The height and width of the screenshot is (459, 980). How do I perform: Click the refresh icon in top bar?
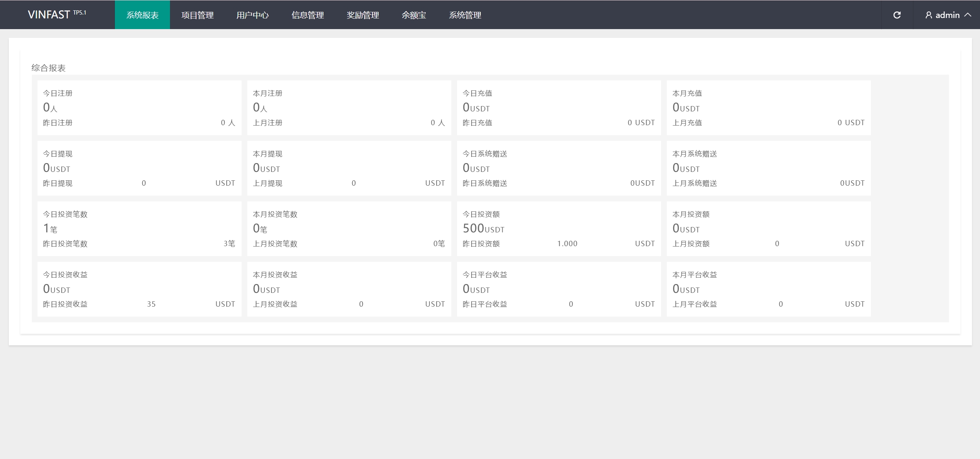897,15
